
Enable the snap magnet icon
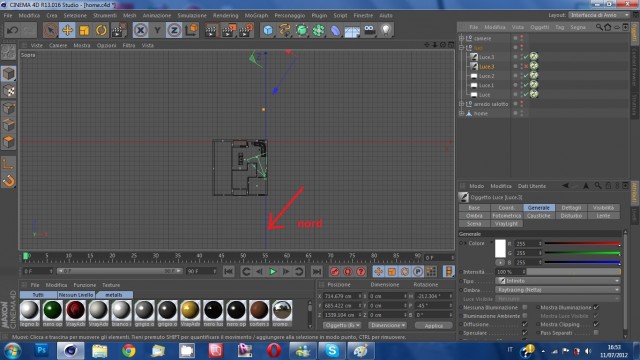pyautogui.click(x=8, y=181)
